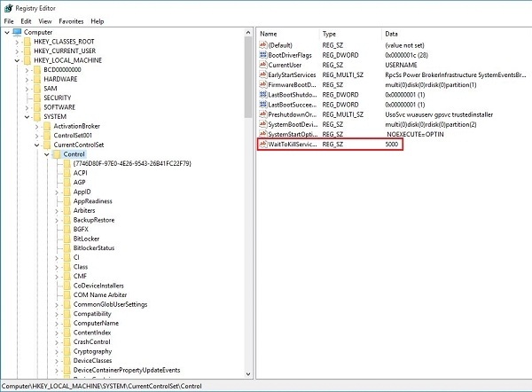Open the Favorites menu

(x=70, y=20)
